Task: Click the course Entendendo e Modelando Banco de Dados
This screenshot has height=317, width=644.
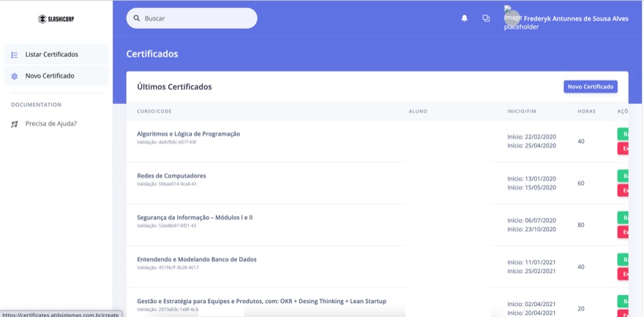Action: coord(197,259)
